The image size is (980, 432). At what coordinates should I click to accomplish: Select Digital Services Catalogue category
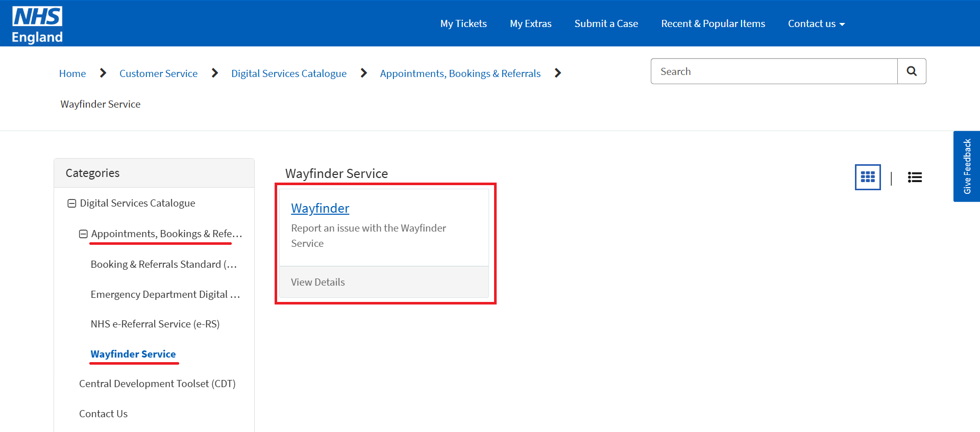[x=137, y=203]
